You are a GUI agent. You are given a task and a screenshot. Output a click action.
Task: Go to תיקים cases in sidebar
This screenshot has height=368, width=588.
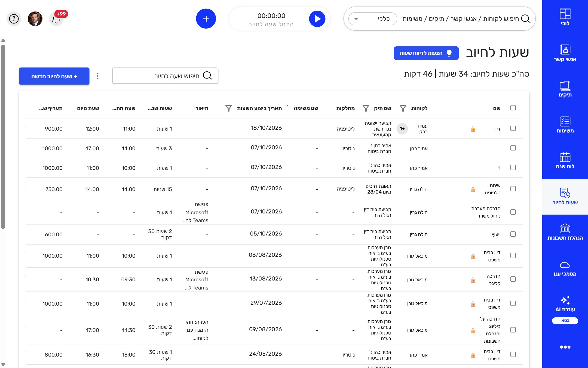(565, 89)
